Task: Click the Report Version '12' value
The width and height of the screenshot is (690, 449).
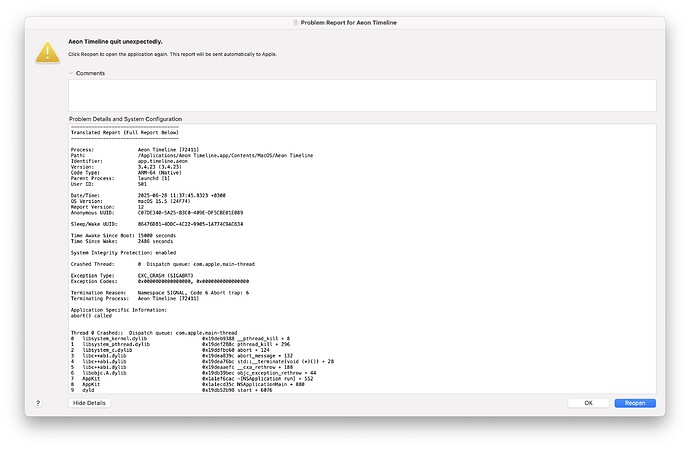Action: pyautogui.click(x=141, y=207)
